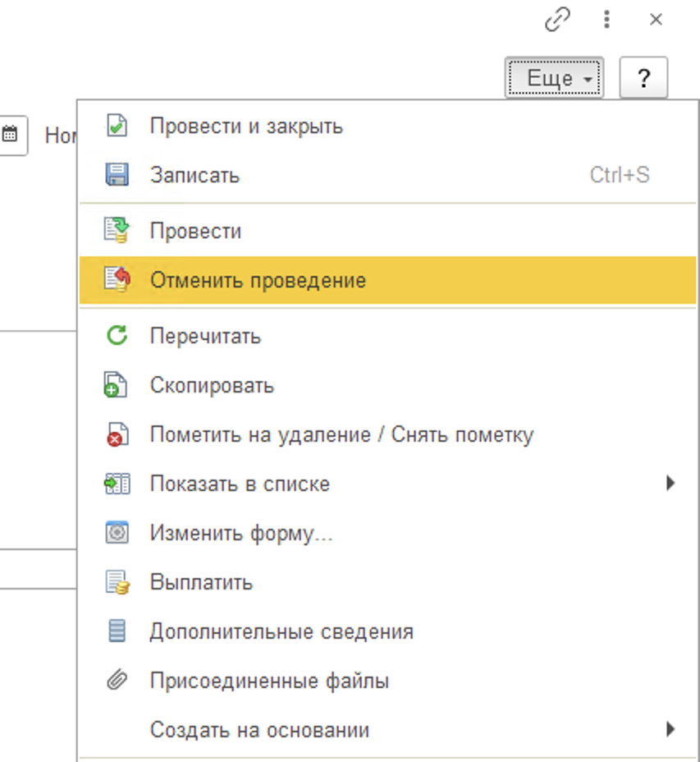Select Выплатить from the menu
Image resolution: width=700 pixels, height=762 pixels.
[x=387, y=583]
